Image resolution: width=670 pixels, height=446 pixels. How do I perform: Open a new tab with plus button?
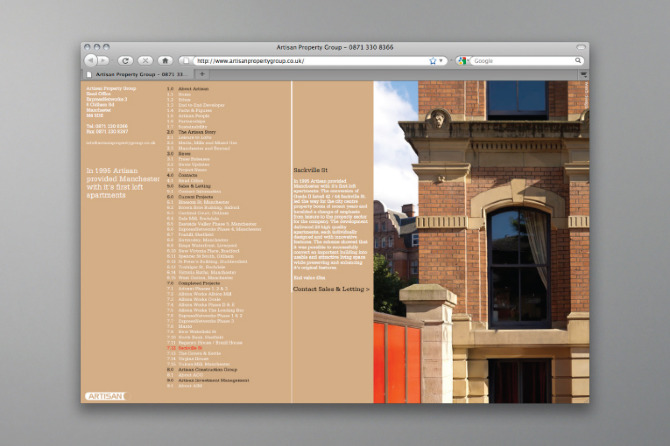[202, 74]
